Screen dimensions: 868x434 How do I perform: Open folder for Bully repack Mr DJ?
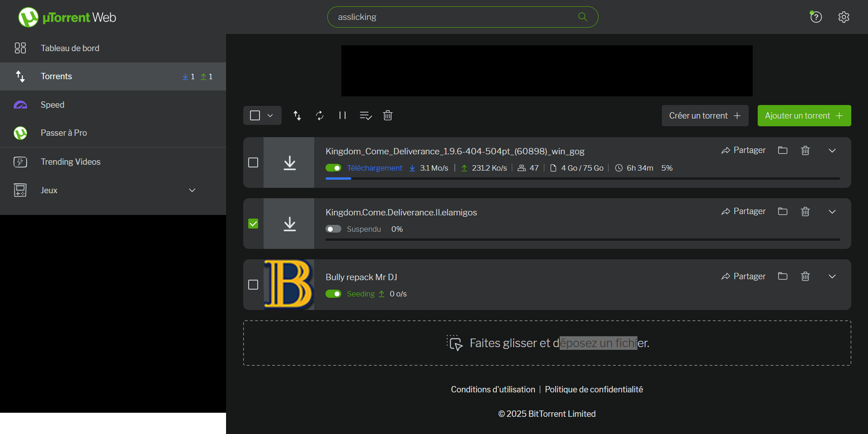(783, 276)
